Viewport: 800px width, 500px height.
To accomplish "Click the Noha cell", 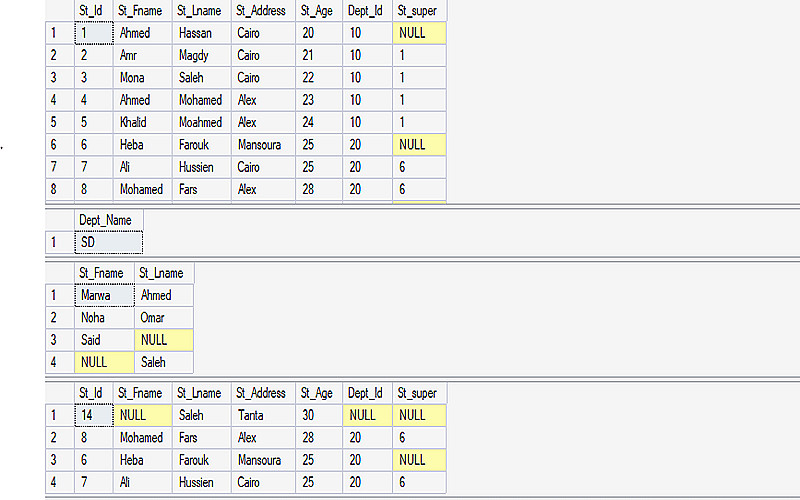I will (x=103, y=318).
